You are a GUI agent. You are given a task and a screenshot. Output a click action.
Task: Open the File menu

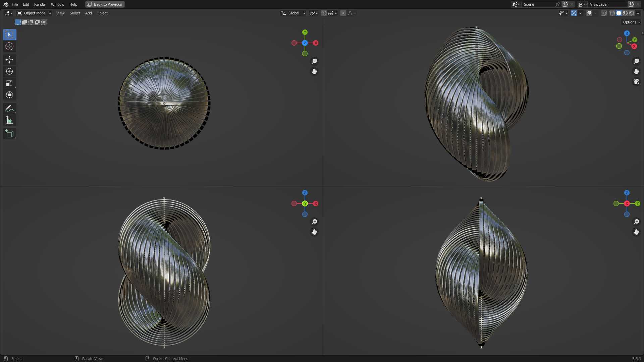coord(15,4)
